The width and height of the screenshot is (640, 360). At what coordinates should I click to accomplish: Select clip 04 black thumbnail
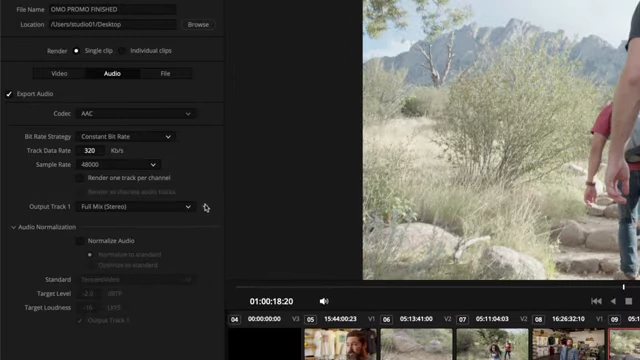(x=264, y=344)
